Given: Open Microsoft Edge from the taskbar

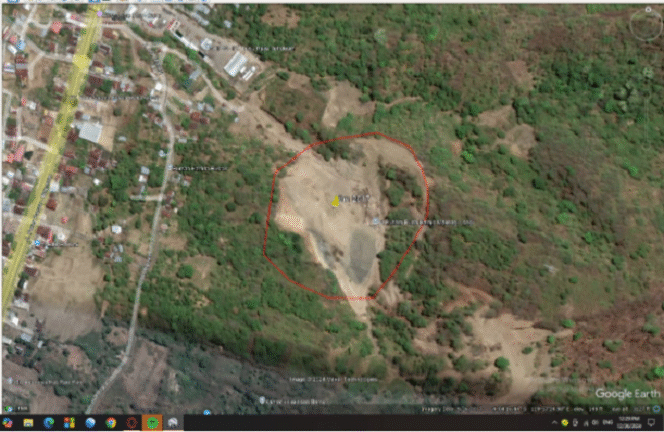Looking at the screenshot, I should [x=49, y=423].
